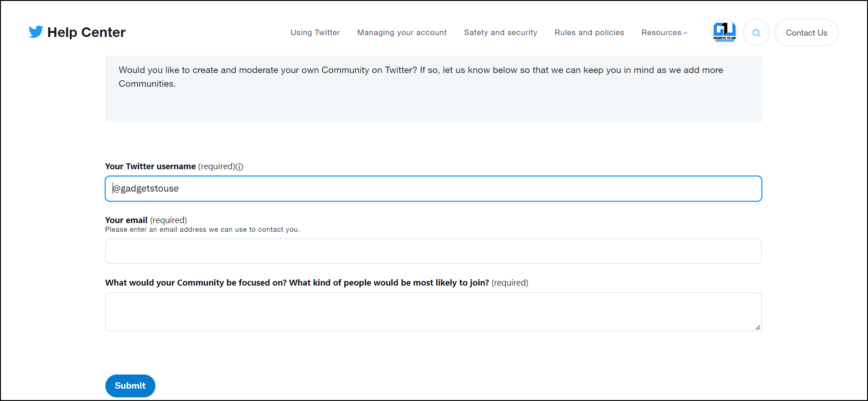Click the 'Would you like to create' paragraph

[421, 77]
